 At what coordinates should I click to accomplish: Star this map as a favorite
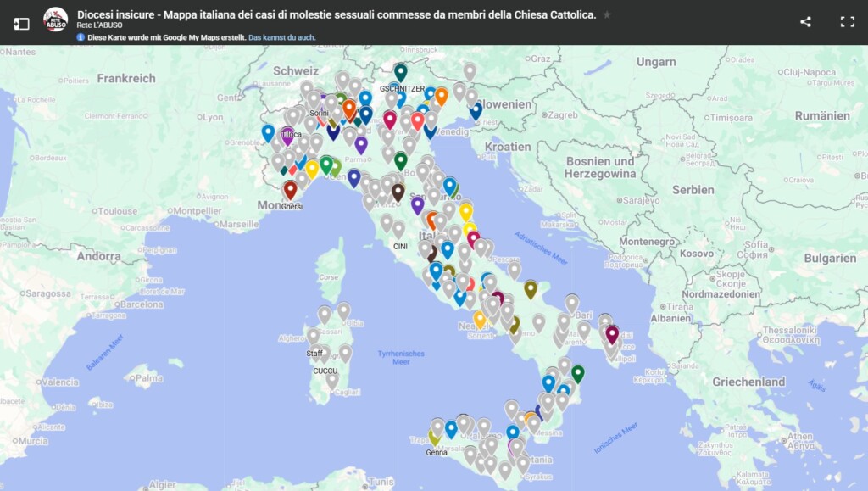(607, 15)
